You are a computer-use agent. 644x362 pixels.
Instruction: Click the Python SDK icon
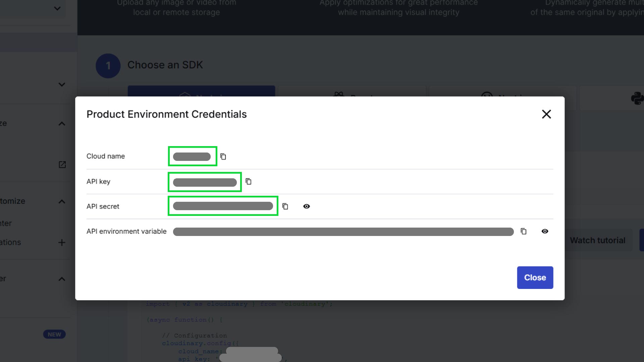pos(637,98)
